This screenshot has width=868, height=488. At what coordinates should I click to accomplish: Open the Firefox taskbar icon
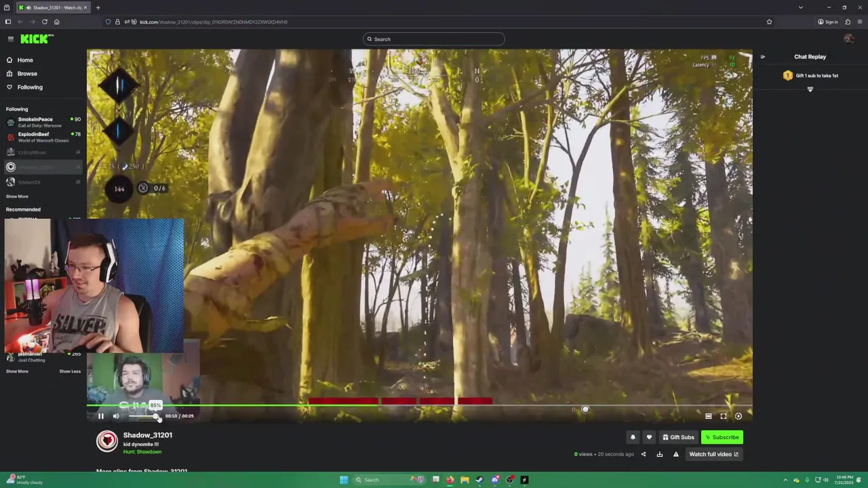450,480
